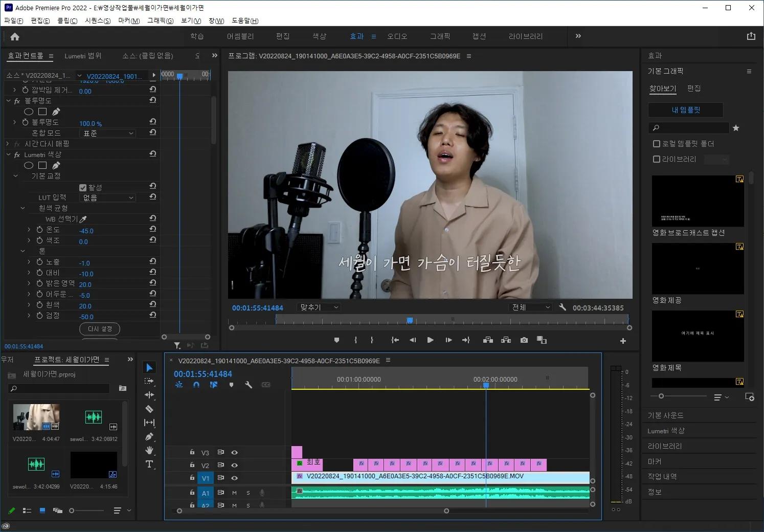Open the Quick Export share icon
Screen dimensions: 764x532
click(x=751, y=36)
